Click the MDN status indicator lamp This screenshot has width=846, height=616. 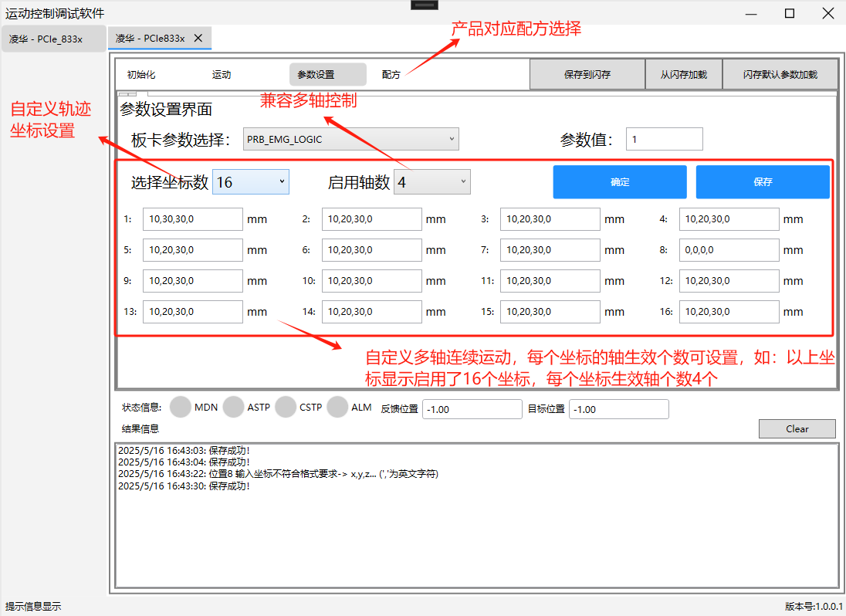(180, 407)
